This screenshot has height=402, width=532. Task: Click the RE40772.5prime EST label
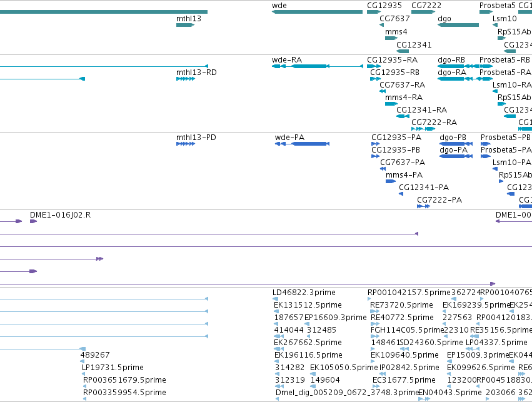tap(402, 318)
